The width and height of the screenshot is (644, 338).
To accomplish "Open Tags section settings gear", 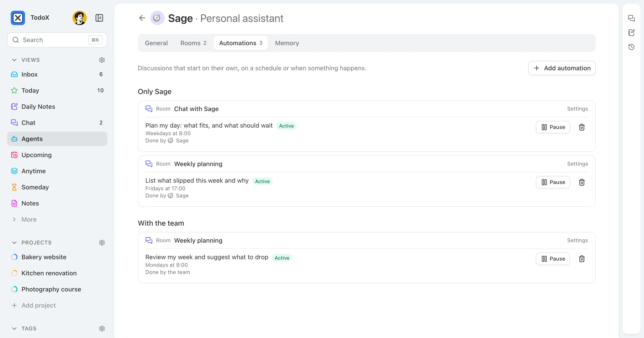I will coord(102,329).
